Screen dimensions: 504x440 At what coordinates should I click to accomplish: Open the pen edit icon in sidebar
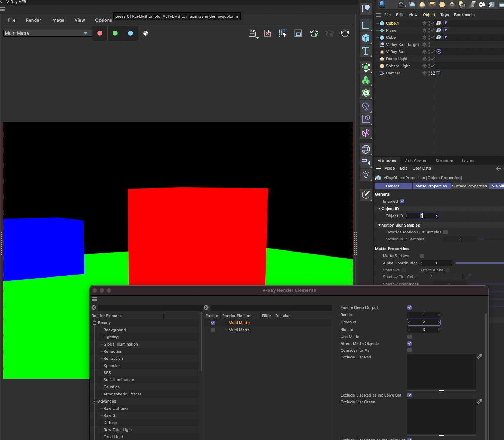(x=366, y=195)
